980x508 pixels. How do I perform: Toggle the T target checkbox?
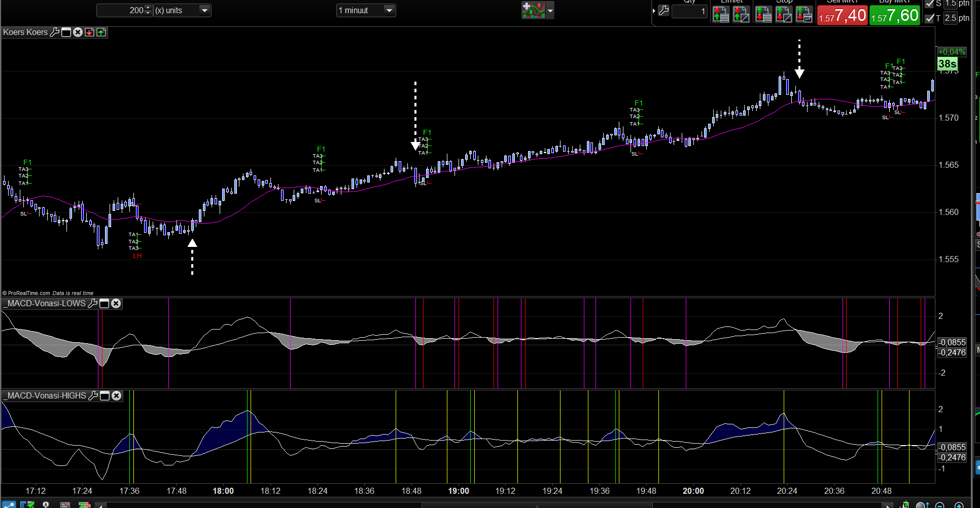pos(930,18)
